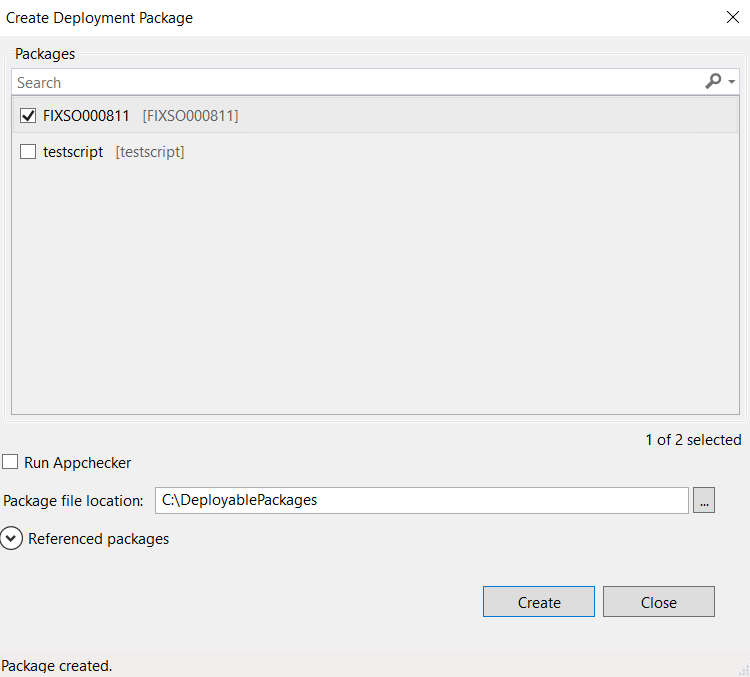Close the dialog with the X icon
Image resolution: width=750 pixels, height=677 pixels.
point(732,17)
